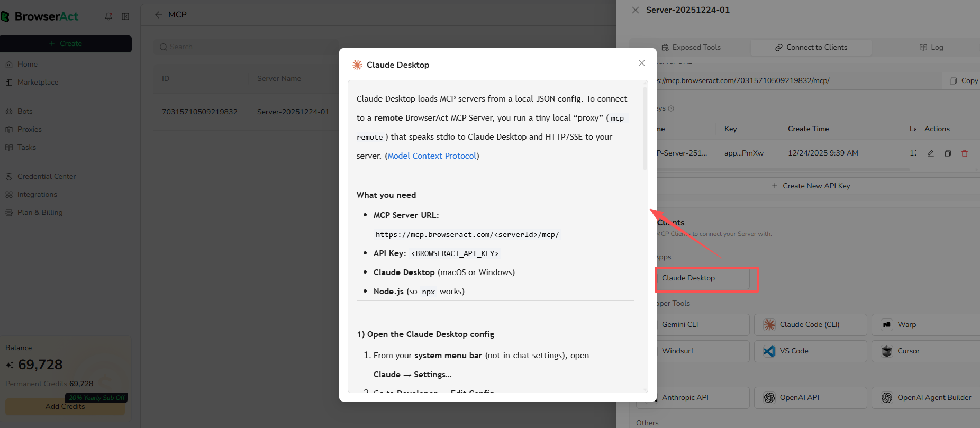The image size is (980, 428).
Task: Click Create New API Key
Action: click(x=811, y=186)
